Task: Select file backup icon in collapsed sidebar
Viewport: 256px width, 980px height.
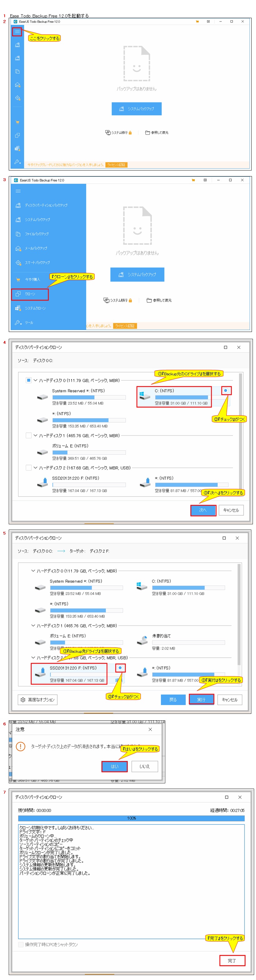Action: tap(17, 71)
